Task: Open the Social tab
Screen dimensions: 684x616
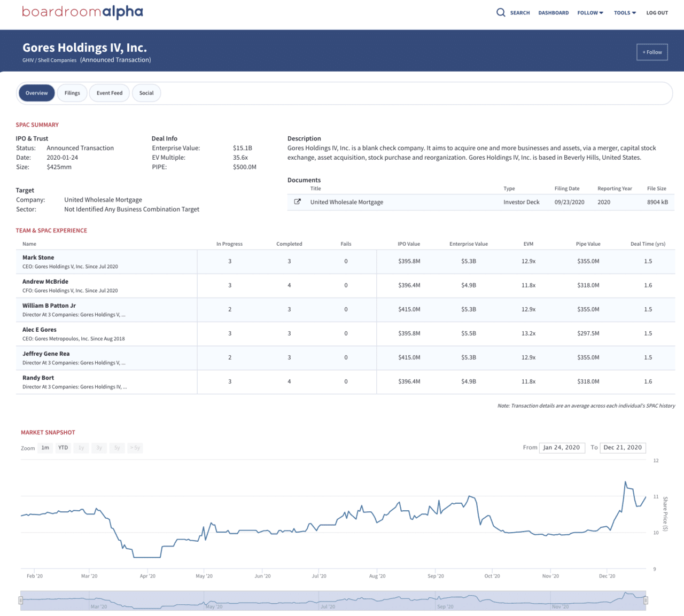Action: point(146,92)
